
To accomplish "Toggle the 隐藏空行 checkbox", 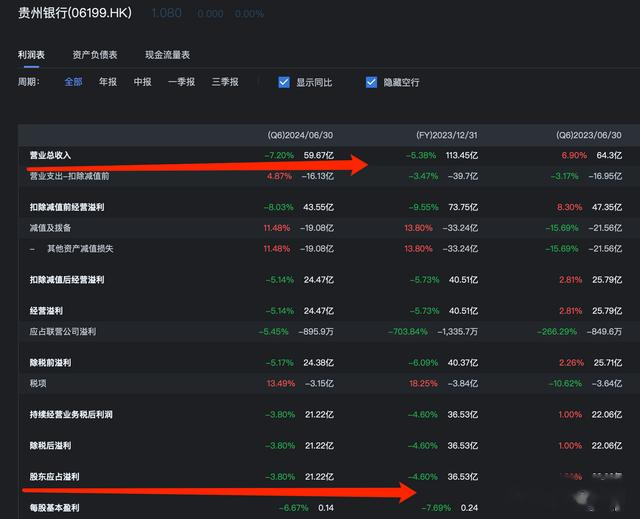I will 372,82.
